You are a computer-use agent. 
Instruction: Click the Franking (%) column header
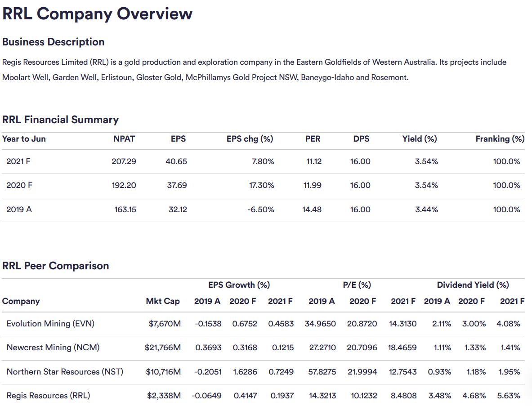pyautogui.click(x=500, y=139)
